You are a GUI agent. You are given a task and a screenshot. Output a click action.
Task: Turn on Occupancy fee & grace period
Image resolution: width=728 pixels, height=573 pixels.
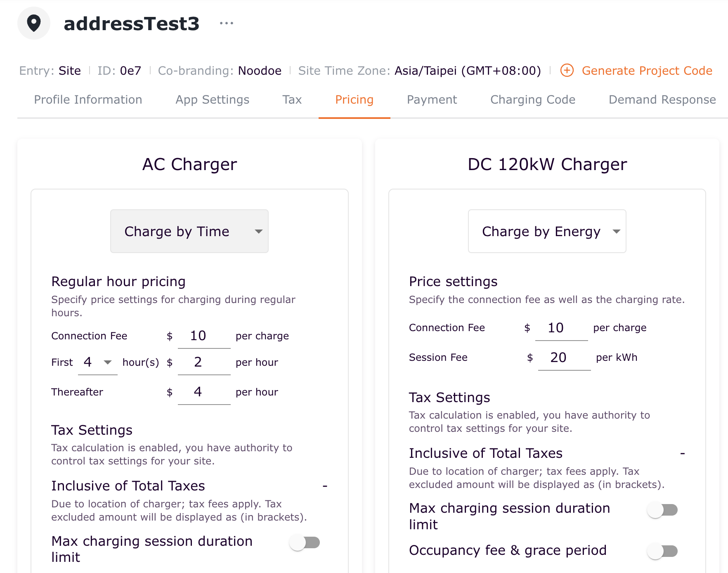pos(662,551)
